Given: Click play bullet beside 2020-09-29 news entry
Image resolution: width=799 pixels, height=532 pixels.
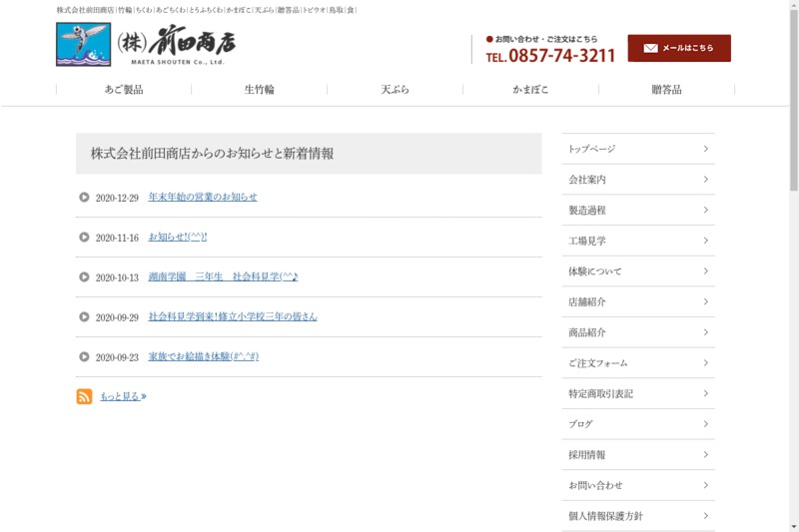Looking at the screenshot, I should pyautogui.click(x=84, y=316).
